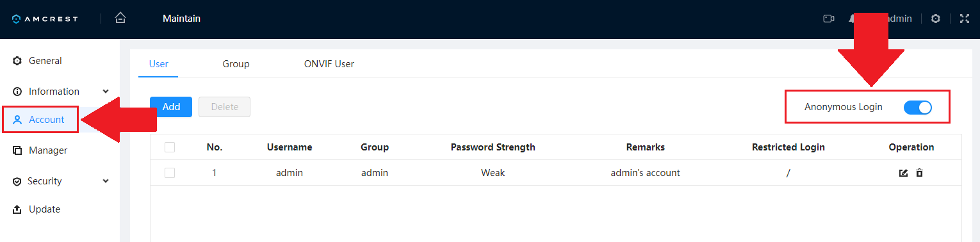Open settings gear icon in header
This screenshot has width=980, height=242.
(935, 19)
